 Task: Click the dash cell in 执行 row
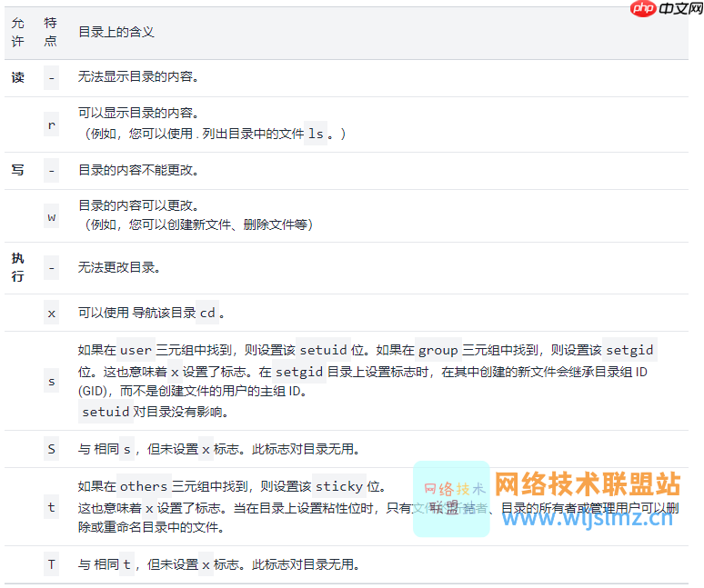point(51,268)
